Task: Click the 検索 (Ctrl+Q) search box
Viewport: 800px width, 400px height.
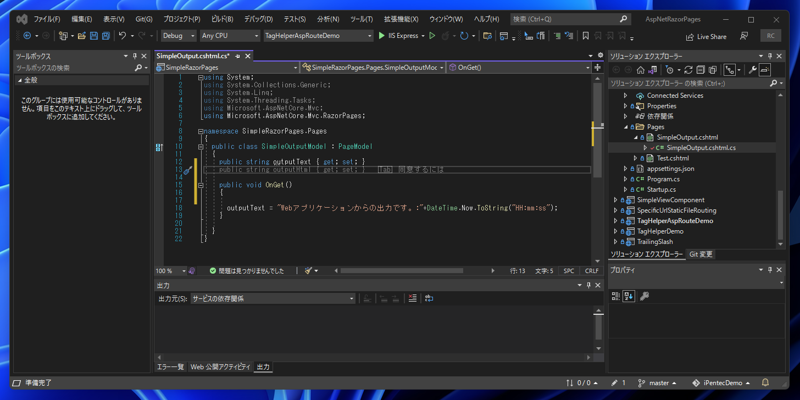Action: 570,19
